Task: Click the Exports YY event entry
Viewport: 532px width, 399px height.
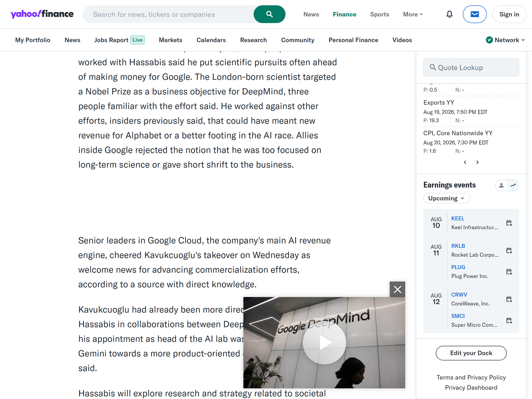Action: pos(471,111)
